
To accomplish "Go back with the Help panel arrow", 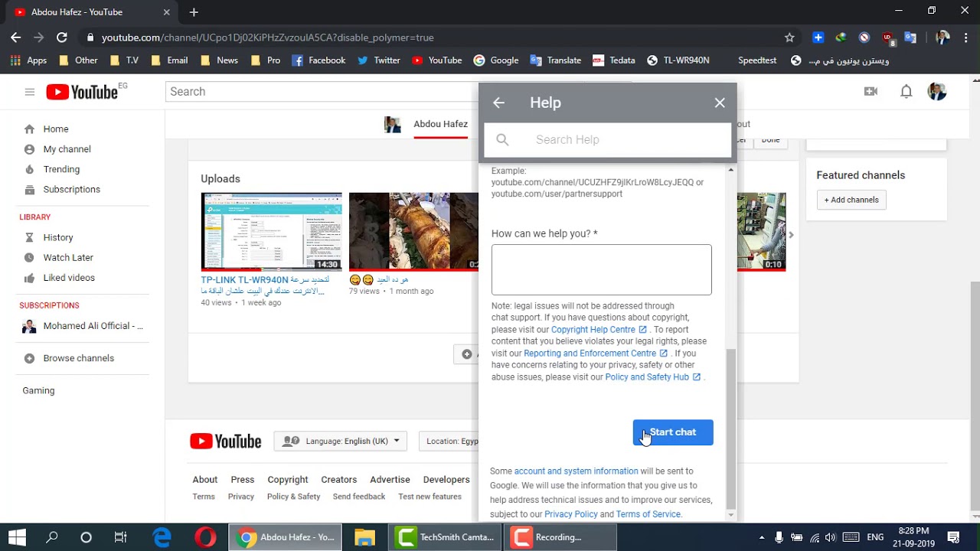I will click(498, 103).
